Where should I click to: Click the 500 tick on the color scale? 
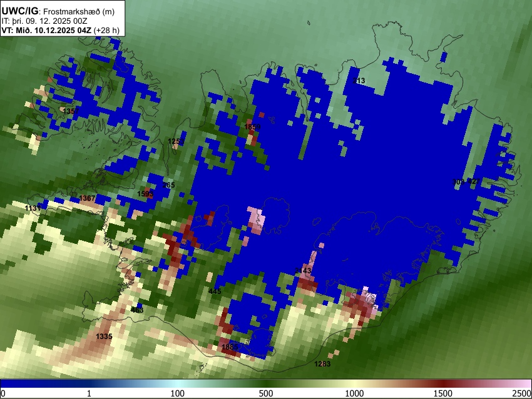[x=266, y=393]
